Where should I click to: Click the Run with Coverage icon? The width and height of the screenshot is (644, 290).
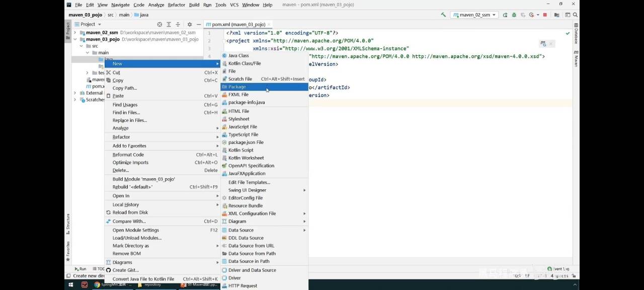point(523,15)
